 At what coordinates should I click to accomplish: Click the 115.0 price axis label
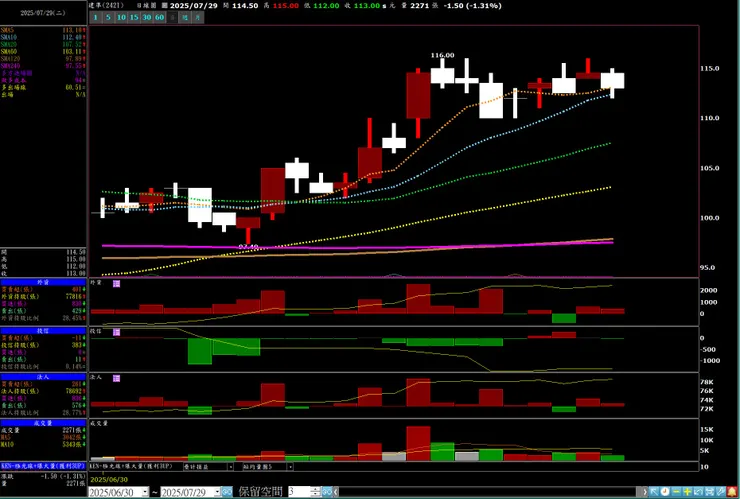[x=709, y=68]
